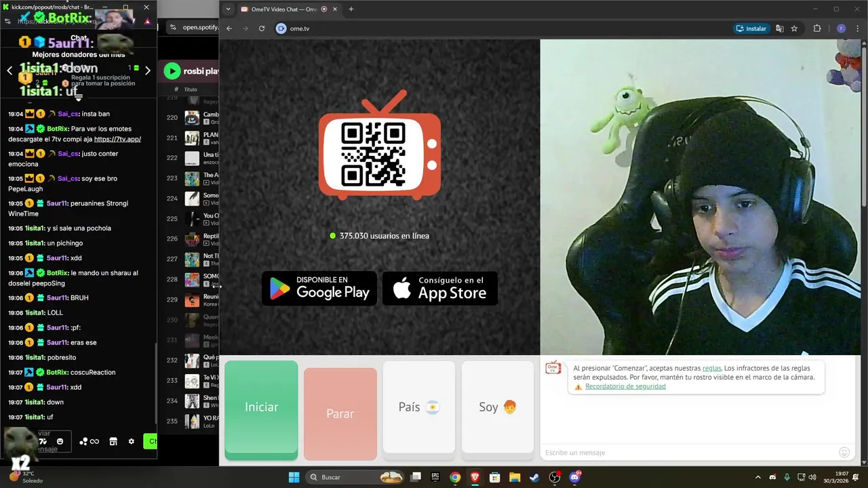Click the ome.tv address bar
The height and width of the screenshot is (488, 868).
(502, 28)
